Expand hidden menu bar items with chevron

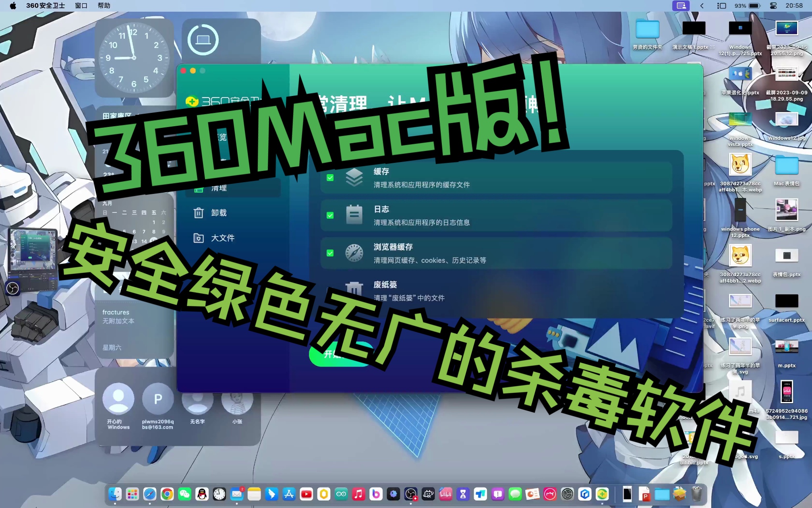click(702, 6)
